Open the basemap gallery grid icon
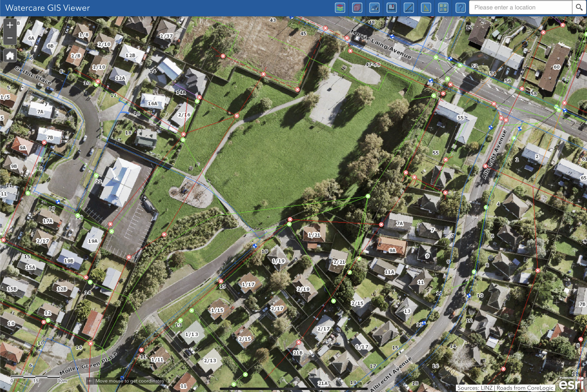 [443, 8]
